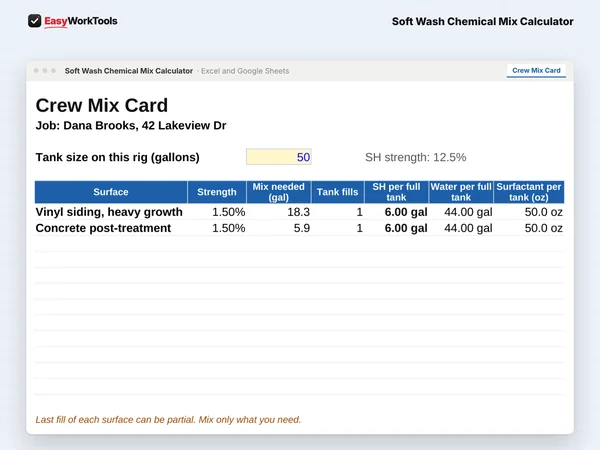Click tank fills value in Concrete row

pyautogui.click(x=359, y=228)
